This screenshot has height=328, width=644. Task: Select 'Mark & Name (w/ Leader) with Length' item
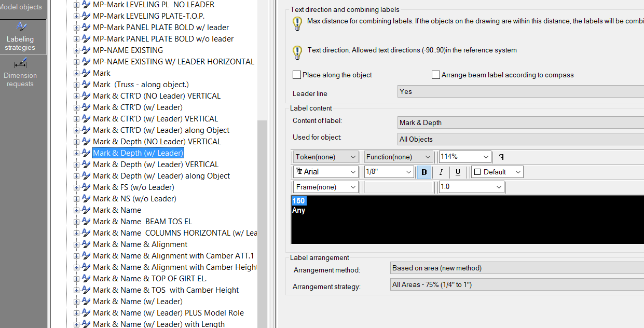coord(159,324)
